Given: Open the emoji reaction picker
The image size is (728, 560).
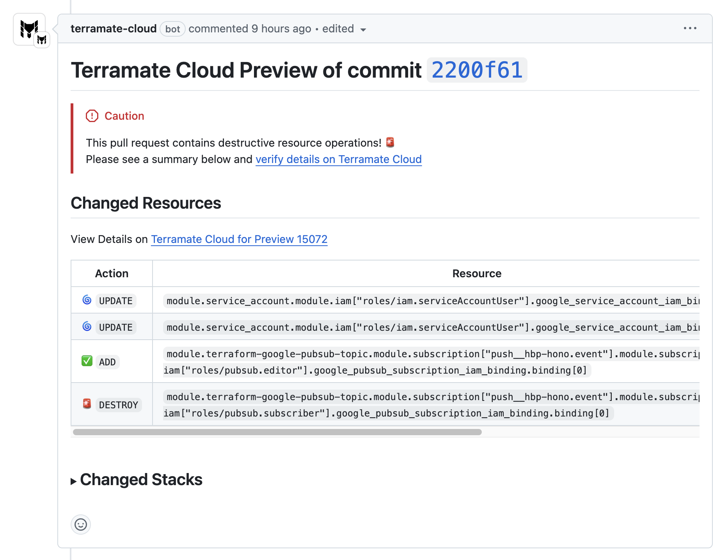Looking at the screenshot, I should [x=80, y=525].
